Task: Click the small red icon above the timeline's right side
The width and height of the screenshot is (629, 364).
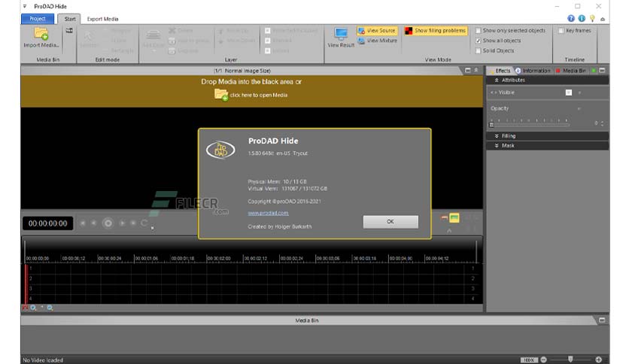Action: pos(444,217)
